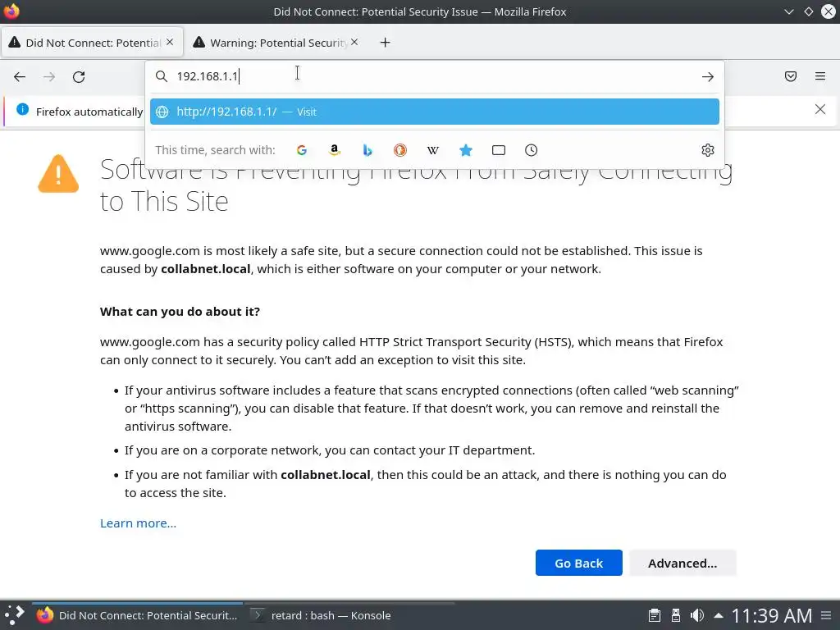Open panel settings hamburger in taskbar

click(827, 615)
